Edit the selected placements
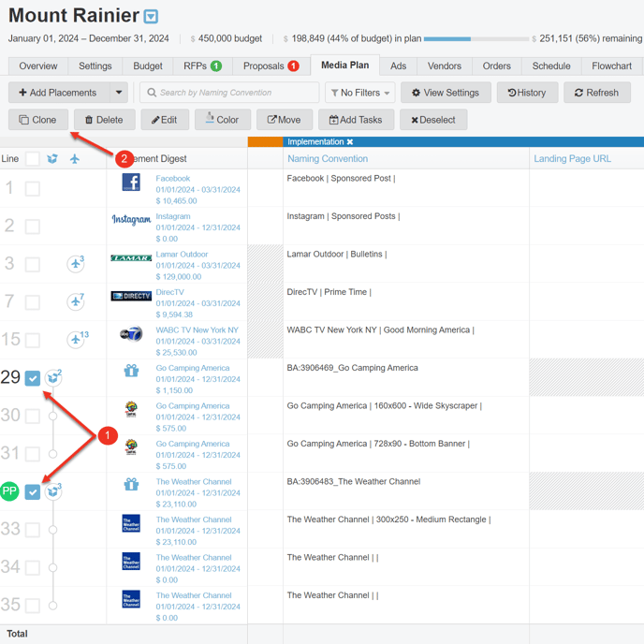This screenshot has height=644, width=644. (x=165, y=120)
